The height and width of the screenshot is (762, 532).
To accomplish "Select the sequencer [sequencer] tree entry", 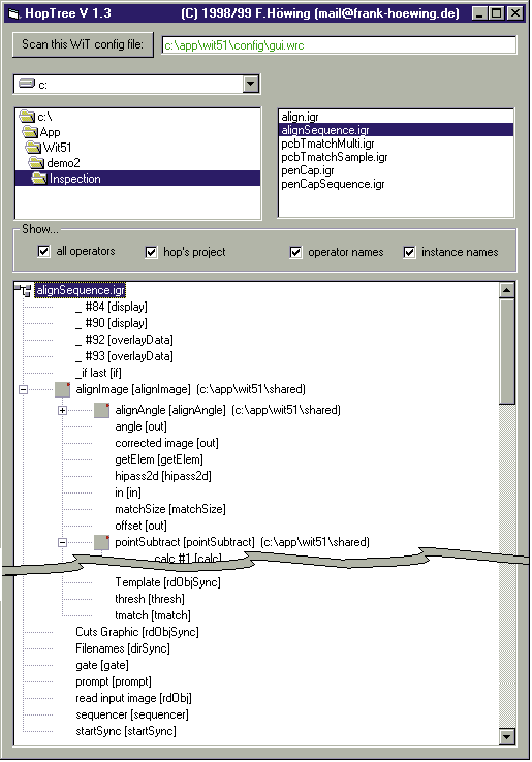I will 132,715.
